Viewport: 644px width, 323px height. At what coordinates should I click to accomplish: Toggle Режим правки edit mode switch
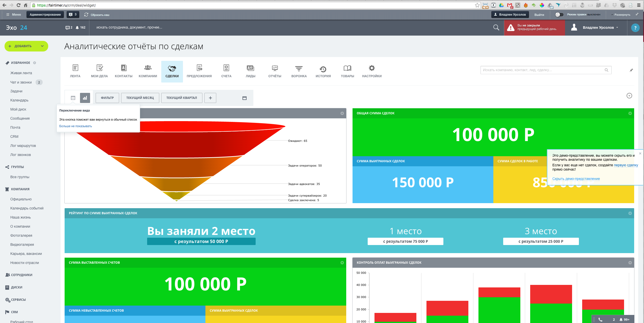pos(559,15)
